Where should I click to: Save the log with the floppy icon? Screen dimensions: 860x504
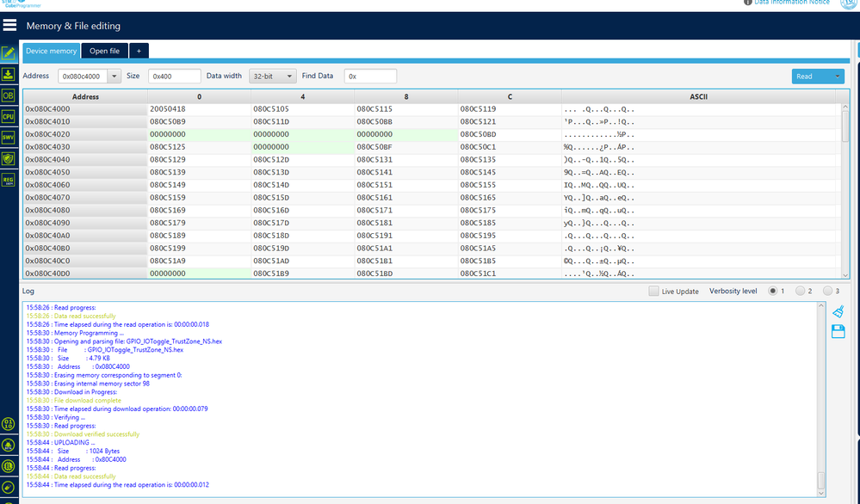[x=838, y=331]
